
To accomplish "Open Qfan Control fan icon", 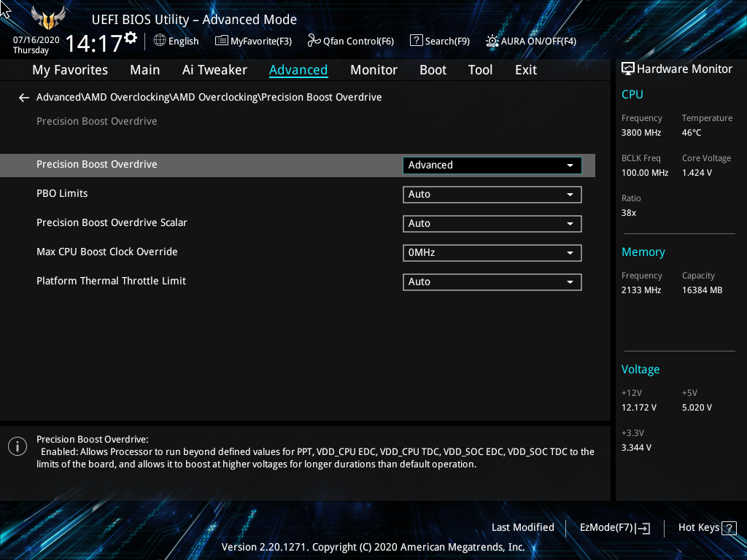I will pyautogui.click(x=314, y=41).
